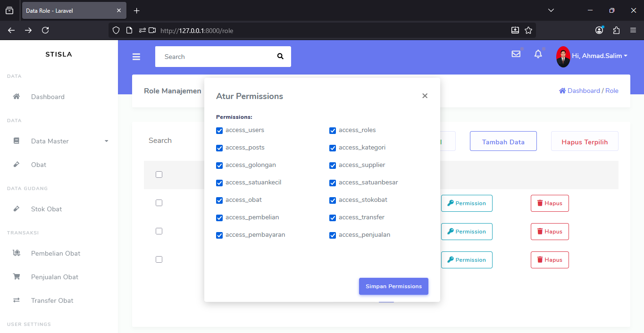Uncheck the access_users permission
Image resolution: width=644 pixels, height=333 pixels.
pos(219,131)
